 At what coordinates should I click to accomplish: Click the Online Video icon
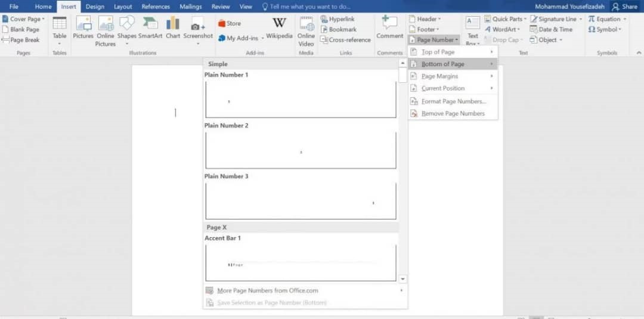[306, 23]
